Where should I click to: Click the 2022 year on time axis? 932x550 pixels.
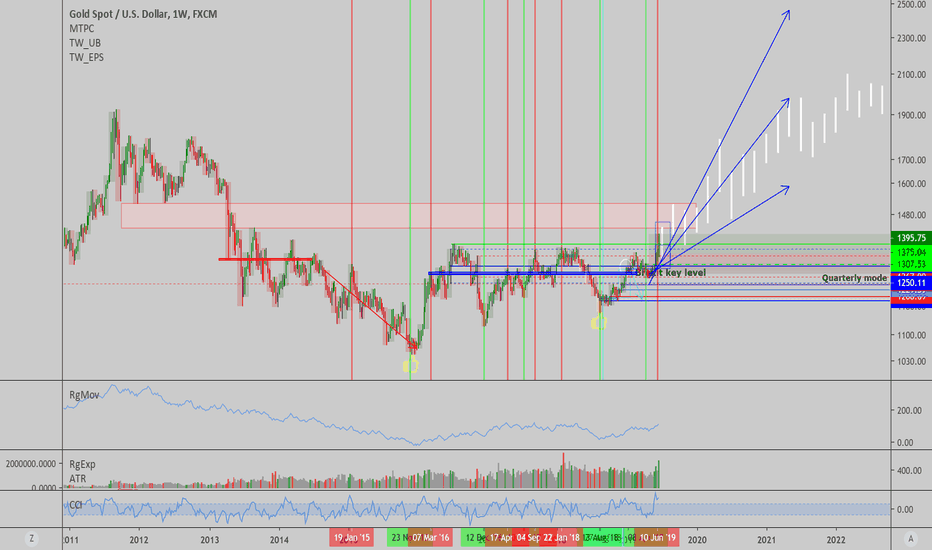pyautogui.click(x=836, y=540)
